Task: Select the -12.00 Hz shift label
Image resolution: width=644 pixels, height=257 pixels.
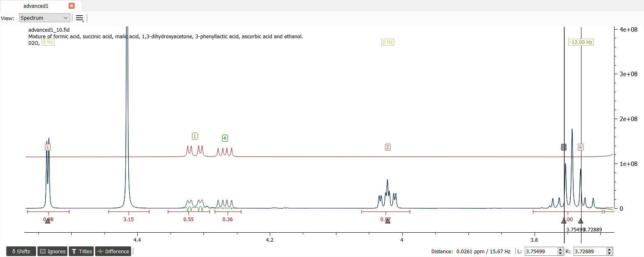Action: [581, 42]
